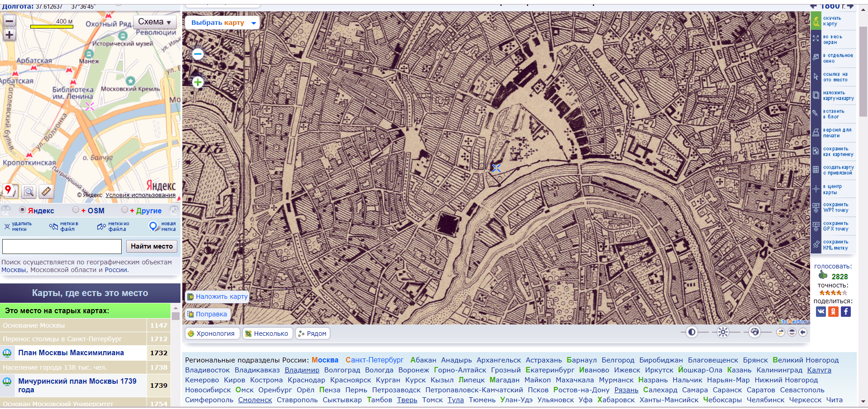Add a marker with 'новая метка'
The width and height of the screenshot is (868, 409).
pyautogui.click(x=162, y=226)
